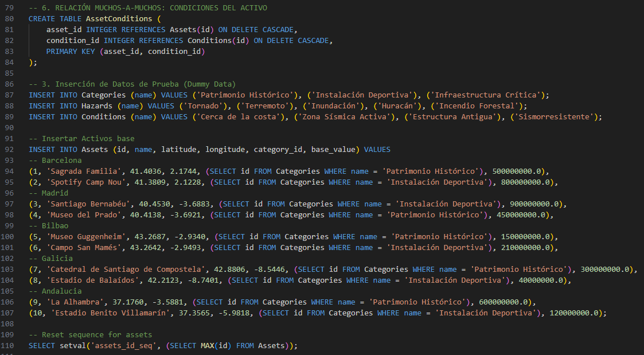
Task: Click 'assets_id_seq' string on line 110
Action: click(x=124, y=346)
